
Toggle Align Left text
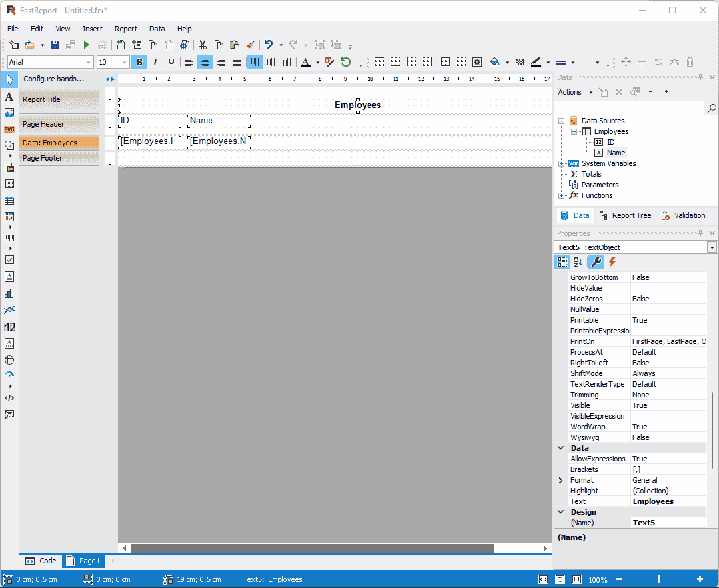[189, 62]
